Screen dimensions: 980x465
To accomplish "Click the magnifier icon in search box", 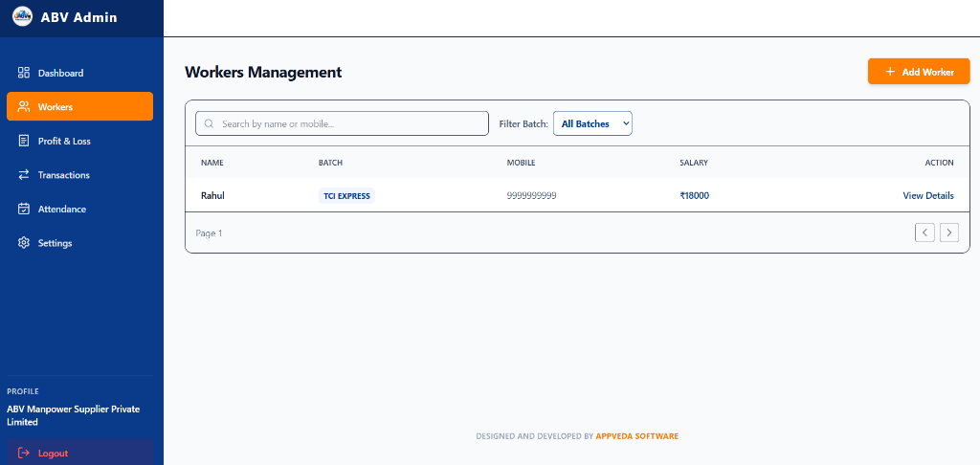I will tap(210, 123).
